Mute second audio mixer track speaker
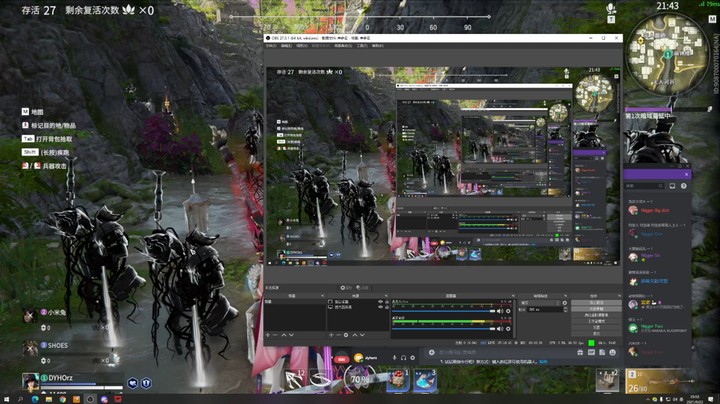Screen dimensions: 720x404 500,329
